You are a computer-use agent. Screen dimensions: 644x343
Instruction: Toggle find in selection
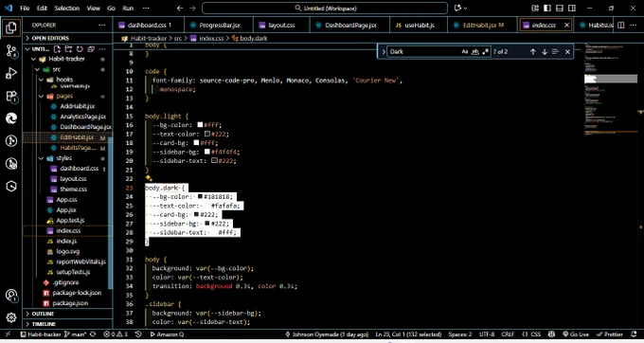[x=555, y=52]
